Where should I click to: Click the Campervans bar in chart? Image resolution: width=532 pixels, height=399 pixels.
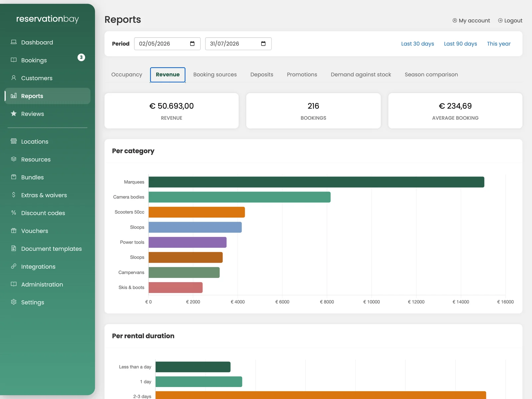[184, 272]
